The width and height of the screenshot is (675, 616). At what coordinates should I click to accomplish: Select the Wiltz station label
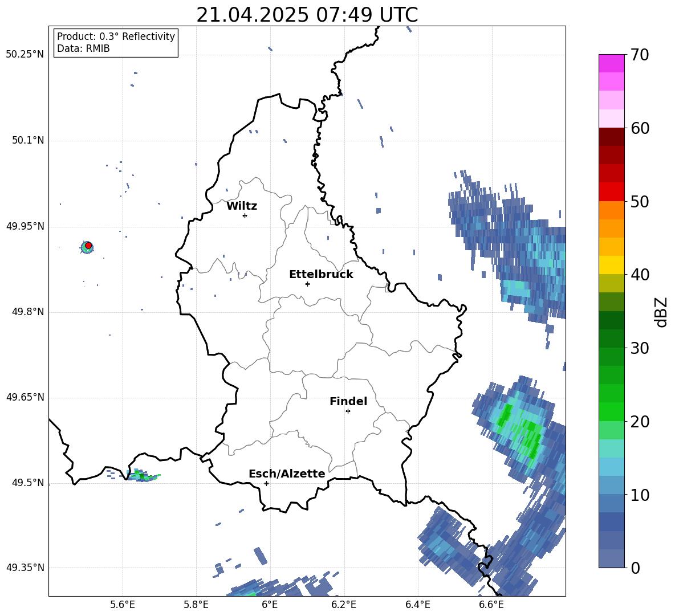[242, 206]
